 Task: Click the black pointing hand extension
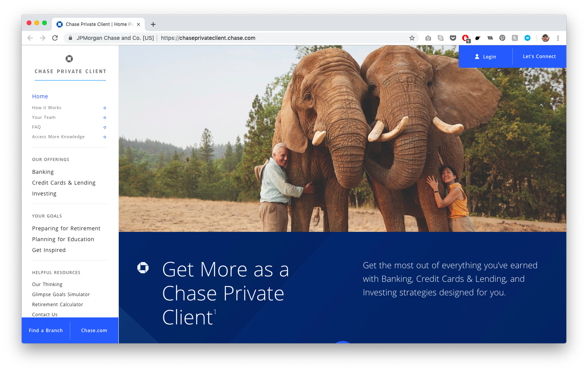pyautogui.click(x=478, y=38)
